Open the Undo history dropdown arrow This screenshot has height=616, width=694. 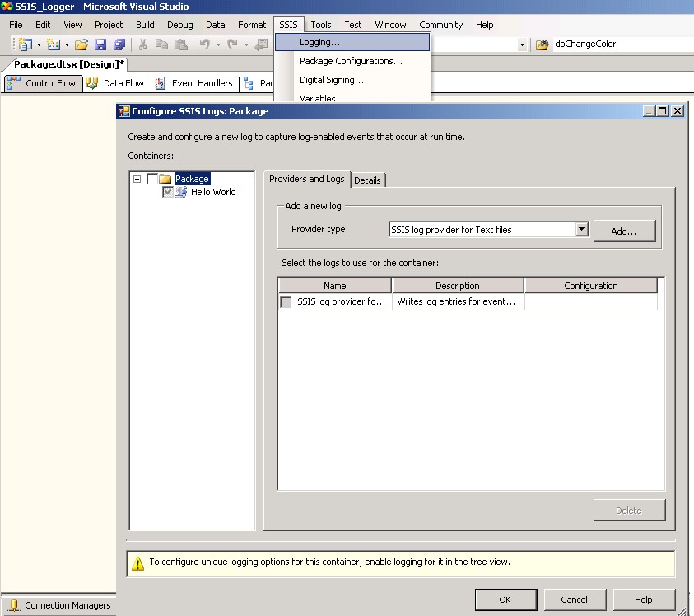(x=218, y=44)
